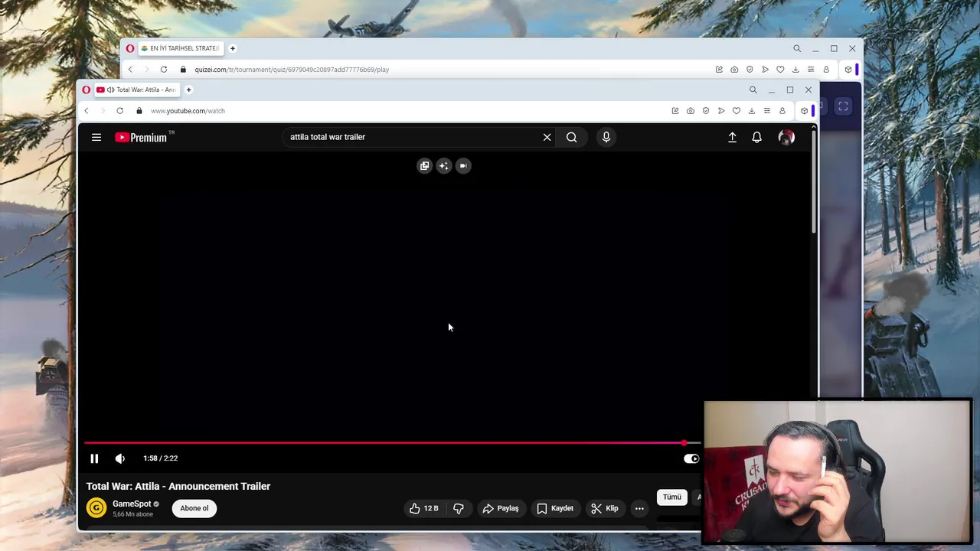Click the YouTube search input field
The image size is (980, 551).
[x=413, y=137]
